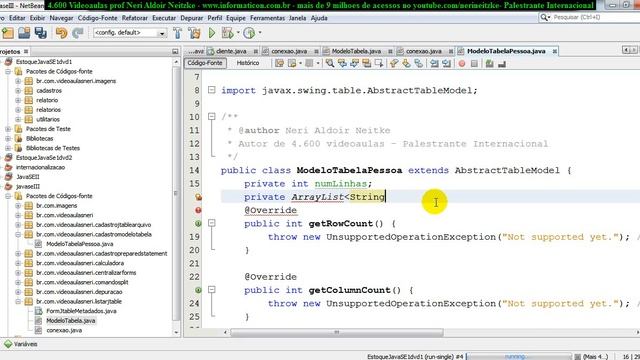This screenshot has width=640, height=360.
Task: Expand the Bibliotecas de Testes node
Action: coord(8,148)
